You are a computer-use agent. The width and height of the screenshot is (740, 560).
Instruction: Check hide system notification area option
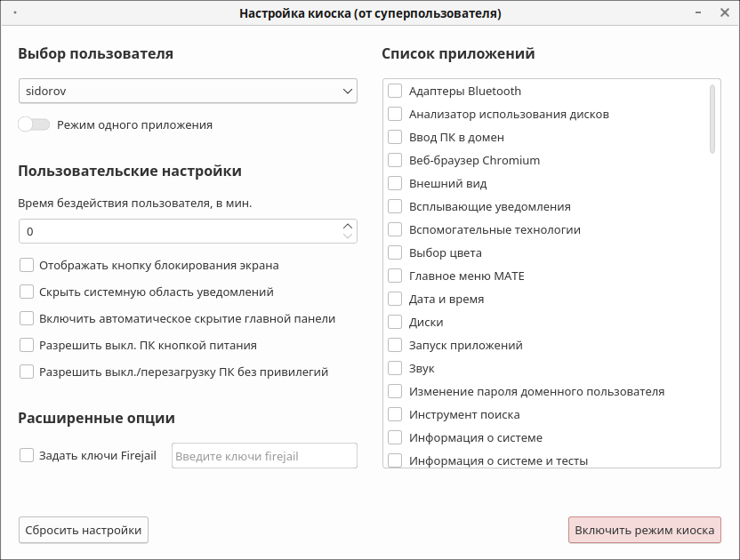27,292
